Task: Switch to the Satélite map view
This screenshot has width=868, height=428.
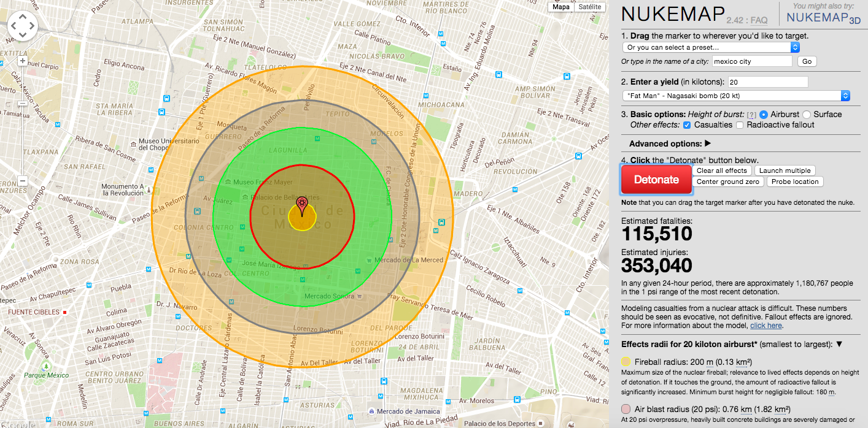Action: (590, 7)
